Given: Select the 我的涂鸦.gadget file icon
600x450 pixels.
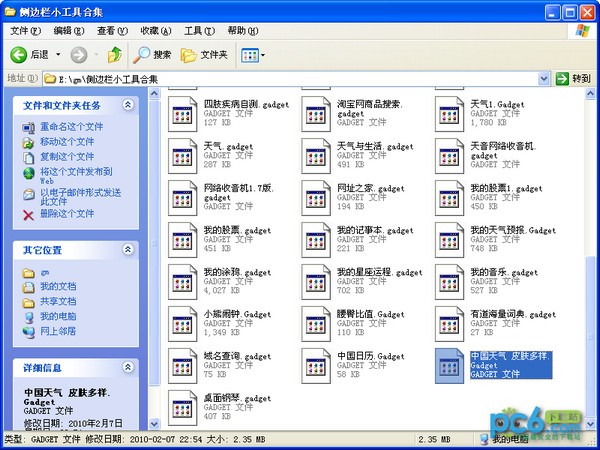Looking at the screenshot, I should 183,282.
